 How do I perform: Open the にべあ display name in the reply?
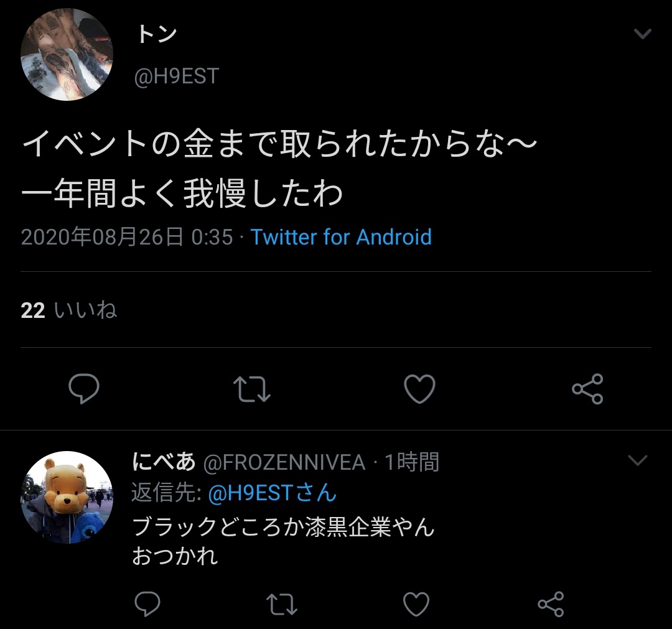[164, 462]
